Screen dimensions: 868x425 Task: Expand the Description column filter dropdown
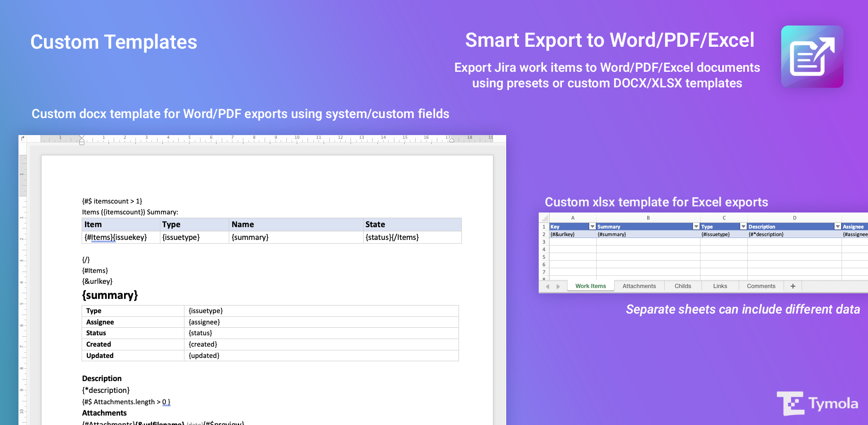[838, 227]
